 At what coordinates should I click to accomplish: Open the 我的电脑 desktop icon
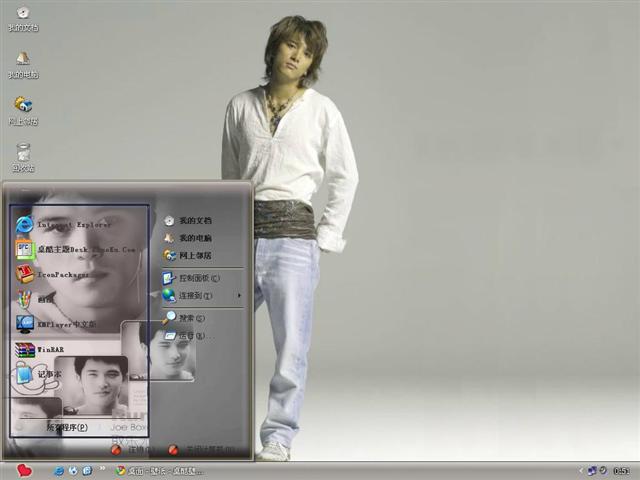tap(23, 64)
